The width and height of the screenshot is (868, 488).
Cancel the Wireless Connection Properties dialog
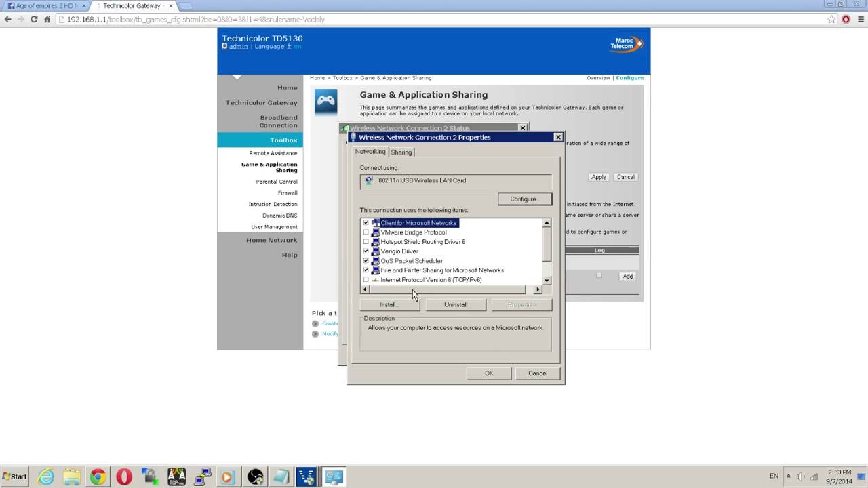point(538,373)
